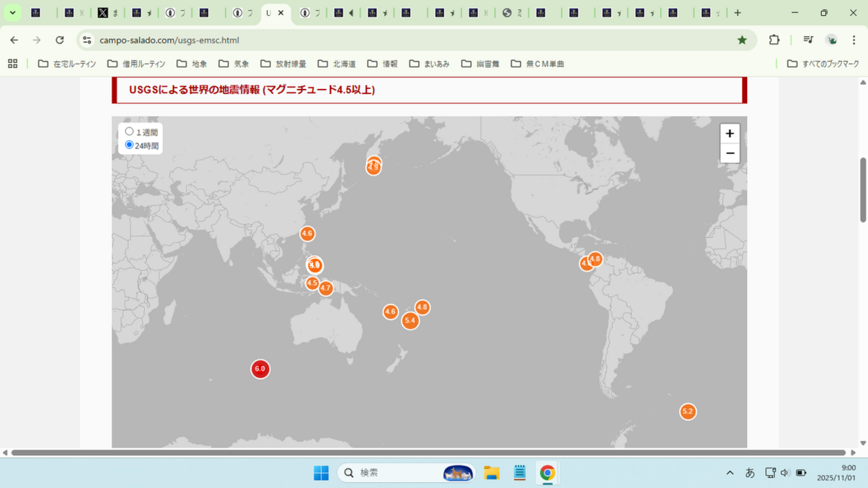Select the 24時間 radio button
Viewport: 868px width, 488px height.
130,145
